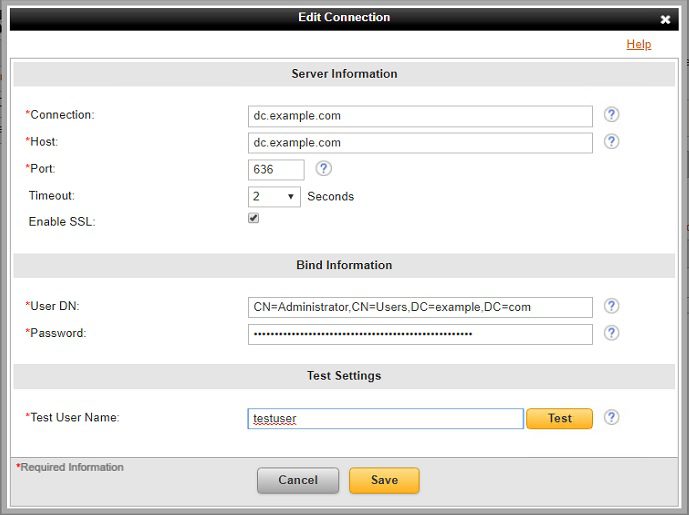Click the Test User Name text box

[385, 419]
